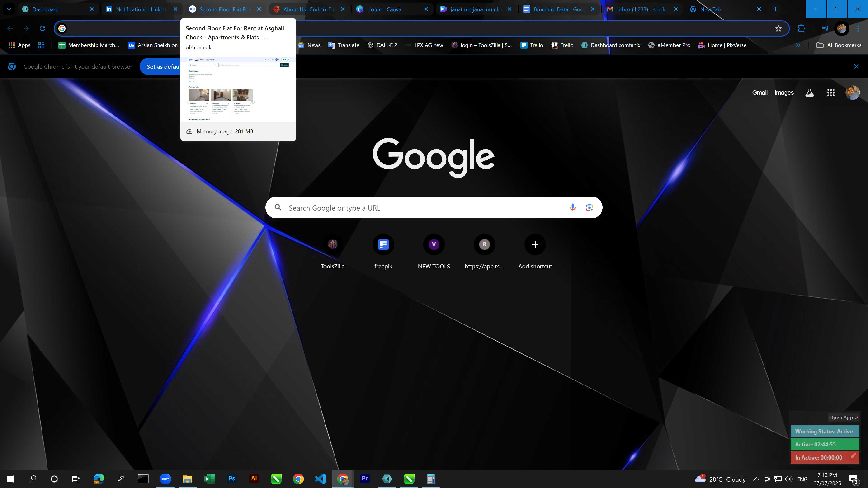Open the tab groups grid icon

pyautogui.click(x=41, y=45)
